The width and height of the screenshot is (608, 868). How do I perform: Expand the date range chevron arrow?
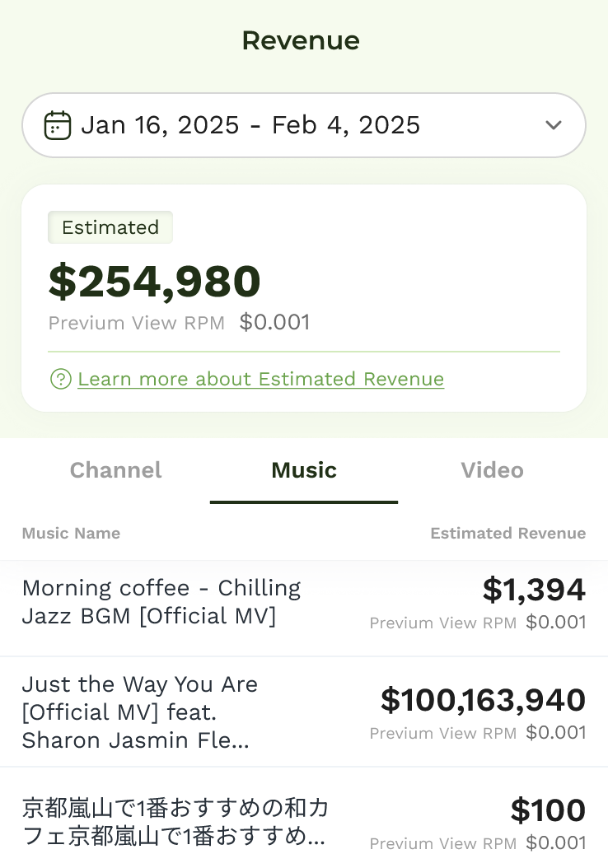click(x=553, y=125)
